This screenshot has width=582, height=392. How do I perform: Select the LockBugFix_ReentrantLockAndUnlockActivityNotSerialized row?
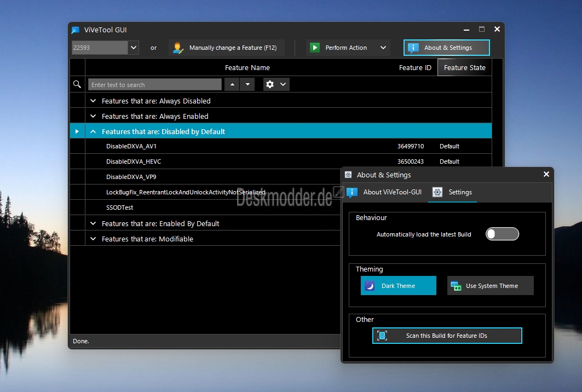(205, 192)
